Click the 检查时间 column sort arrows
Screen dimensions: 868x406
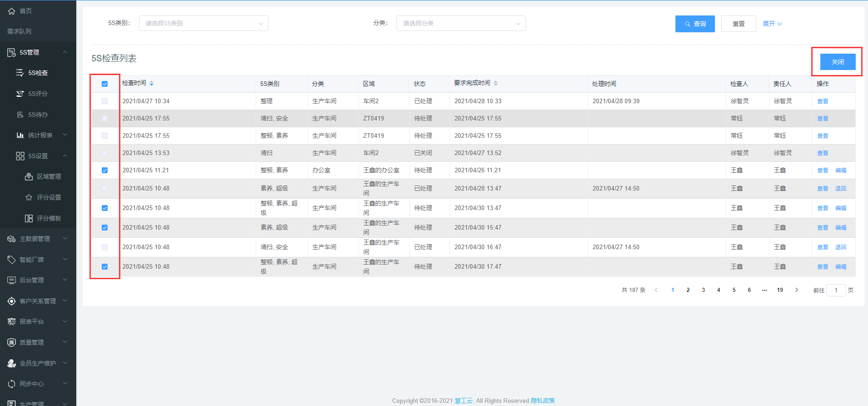[151, 83]
